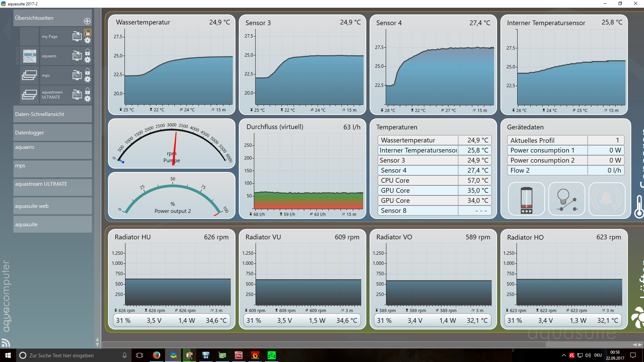This screenshot has width=644, height=362.
Task: Toggle the lock on aquastream ULTIMATE page
Action: pos(88,91)
